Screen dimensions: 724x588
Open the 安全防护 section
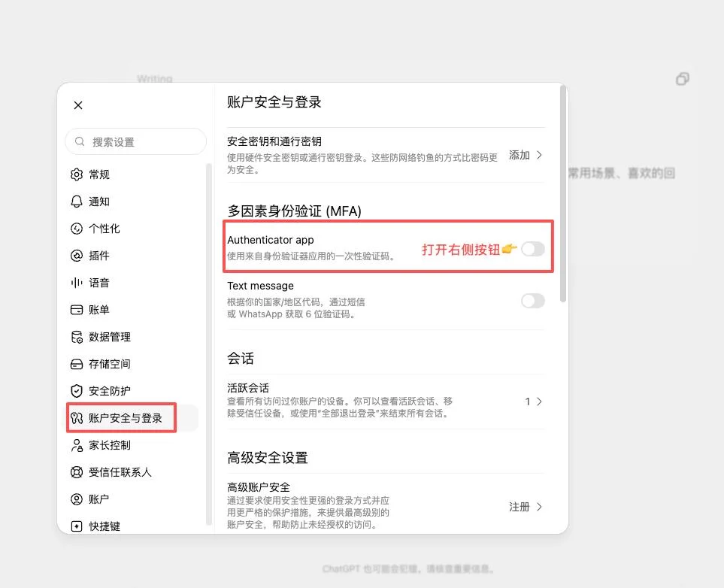(134, 391)
